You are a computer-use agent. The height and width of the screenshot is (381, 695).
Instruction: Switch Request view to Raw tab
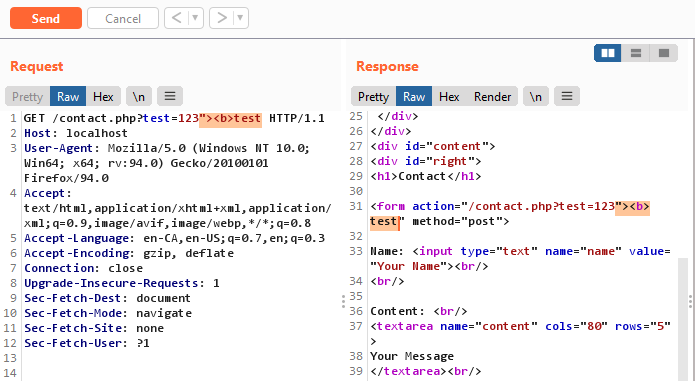pos(68,96)
